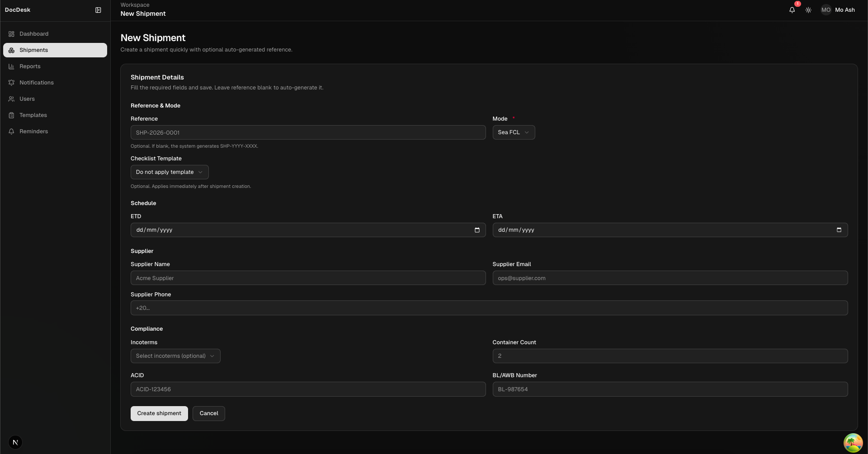Open notifications bell in top bar

[792, 10]
